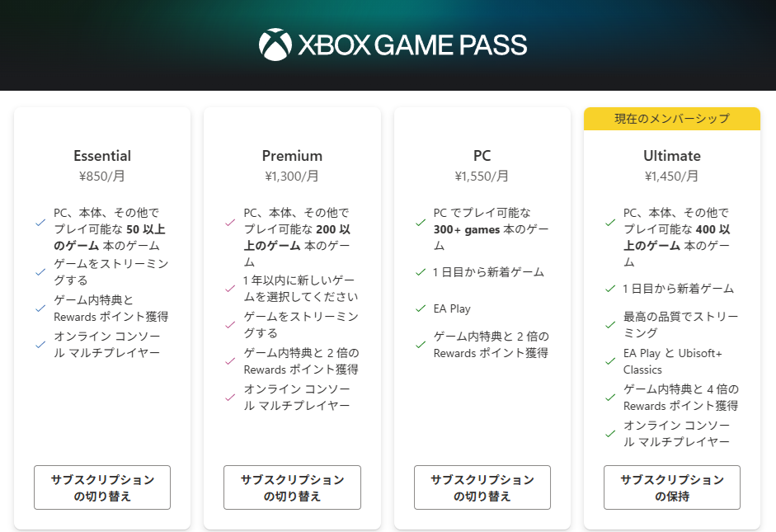Click checkmark next to Ultimate's 最高の品質でストリーミング
Image resolution: width=776 pixels, height=532 pixels.
point(610,325)
